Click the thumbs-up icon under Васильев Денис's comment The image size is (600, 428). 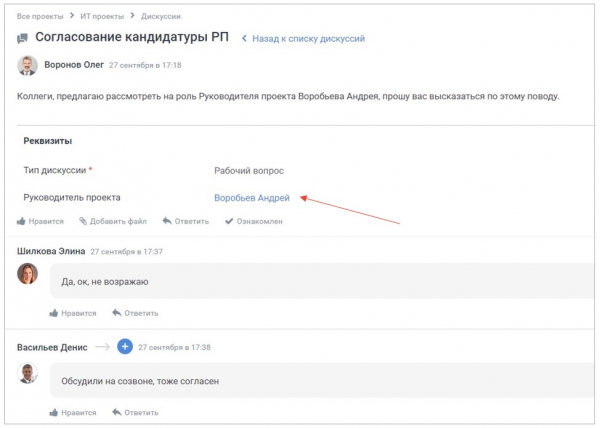pyautogui.click(x=54, y=412)
